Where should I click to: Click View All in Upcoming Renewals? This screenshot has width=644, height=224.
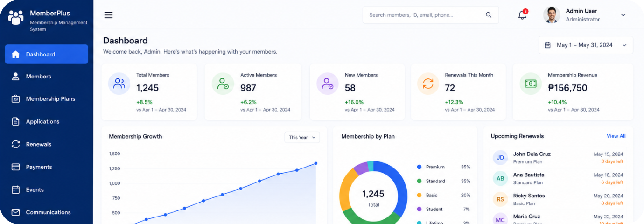tap(616, 136)
